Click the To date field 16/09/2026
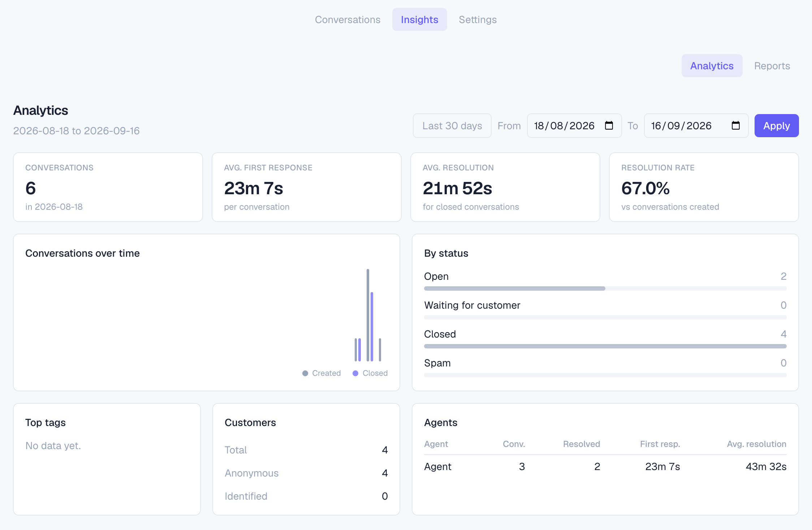The width and height of the screenshot is (812, 530). (x=696, y=126)
